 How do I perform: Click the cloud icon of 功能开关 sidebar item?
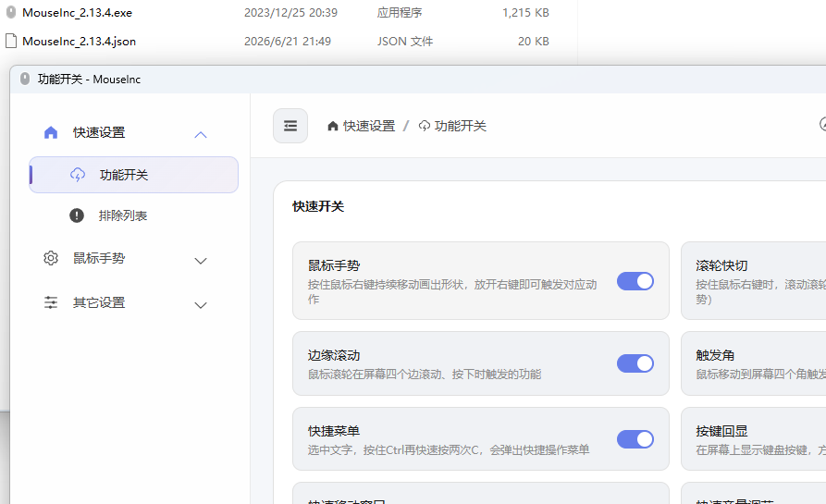click(x=78, y=175)
